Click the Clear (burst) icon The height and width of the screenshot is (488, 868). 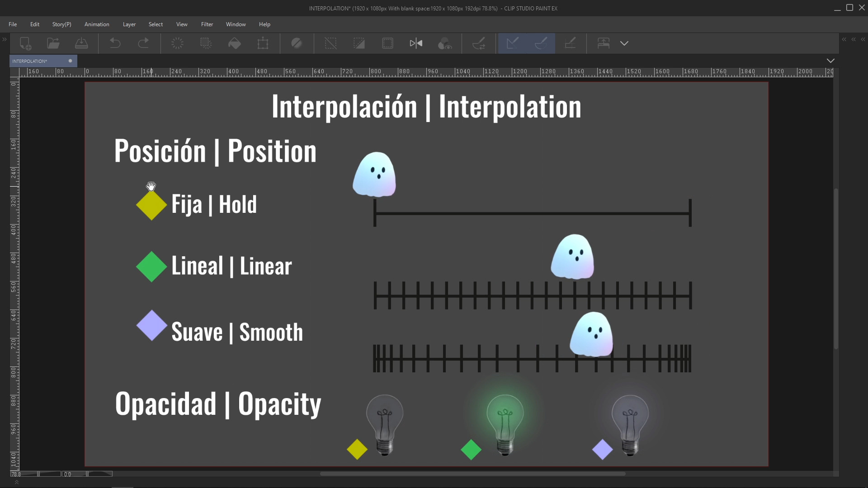(177, 43)
